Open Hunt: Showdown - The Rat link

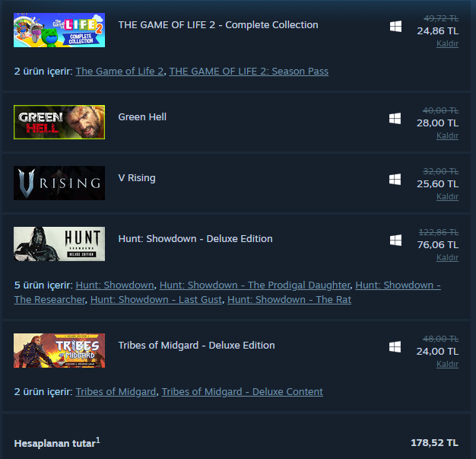[289, 300]
